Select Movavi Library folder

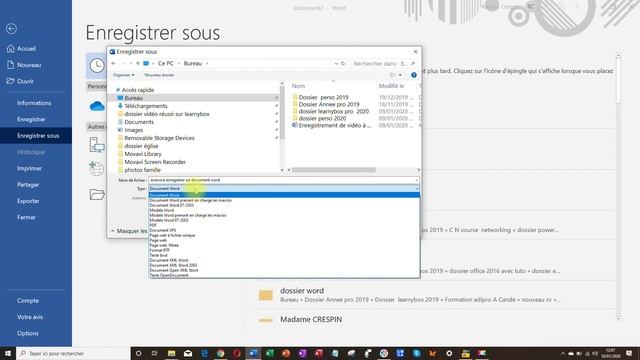point(142,154)
